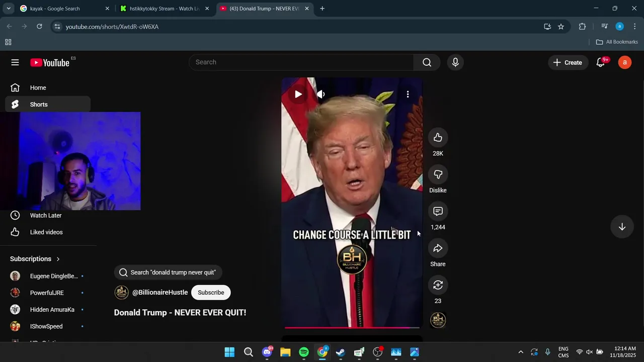Focus the YouTube search field
The height and width of the screenshot is (362, 644).
click(302, 62)
